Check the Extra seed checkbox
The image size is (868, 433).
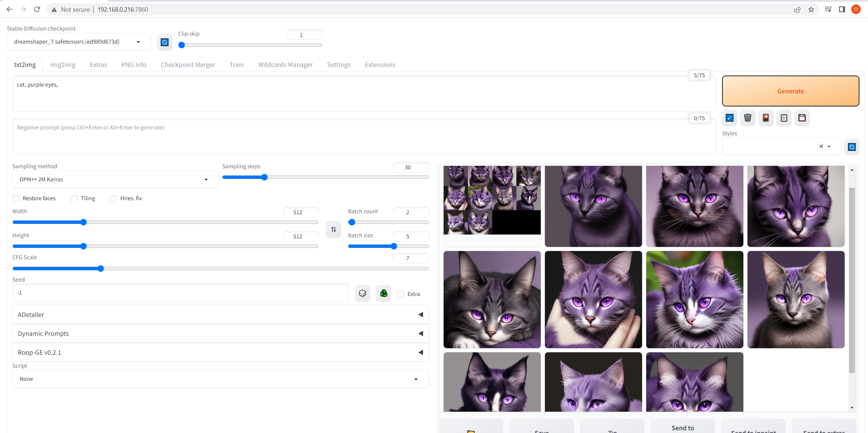tap(401, 294)
